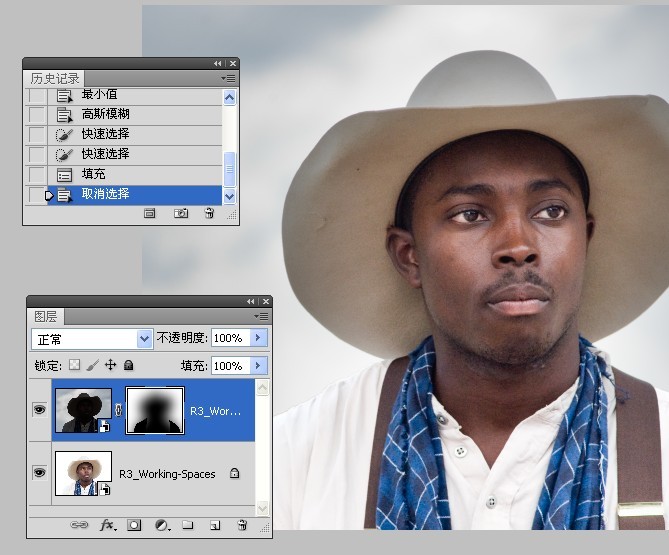The image size is (669, 555).
Task: Lock layer position
Action: tap(111, 365)
